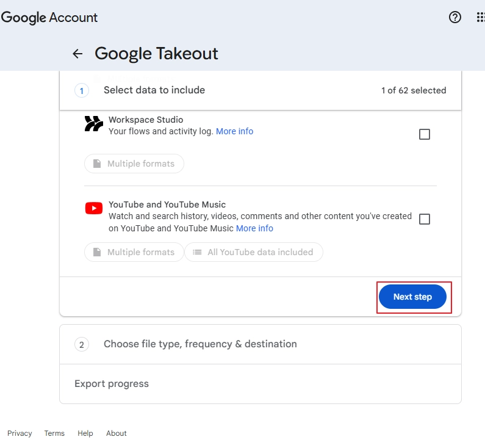
Task: Collapse the Select data to include section
Action: click(x=260, y=90)
